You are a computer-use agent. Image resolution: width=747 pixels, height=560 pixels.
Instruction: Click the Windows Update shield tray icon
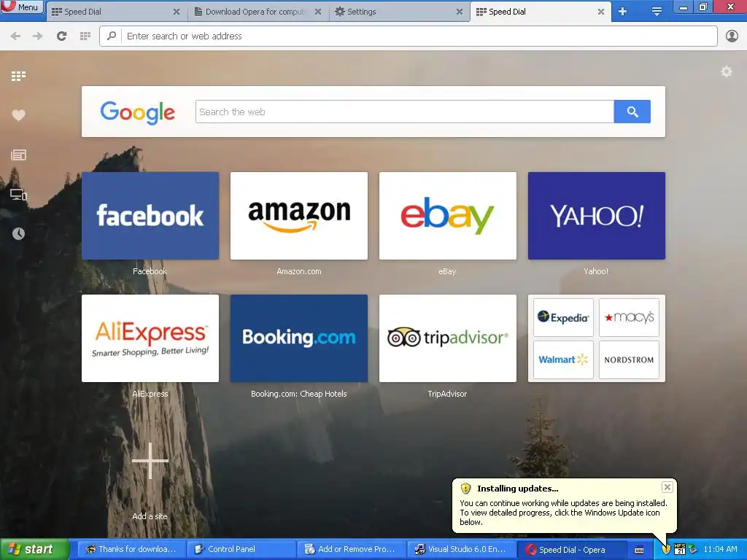coord(666,550)
